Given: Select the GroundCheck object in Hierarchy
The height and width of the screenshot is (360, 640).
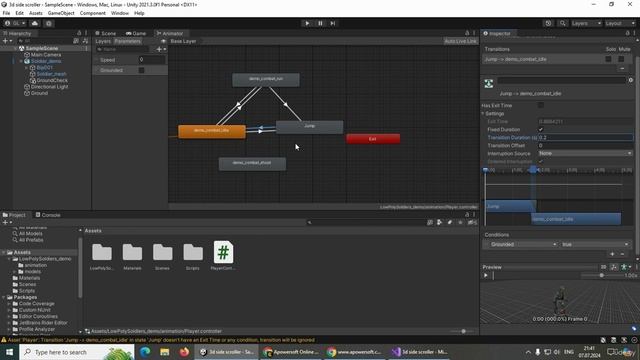Looking at the screenshot, I should click(x=52, y=80).
